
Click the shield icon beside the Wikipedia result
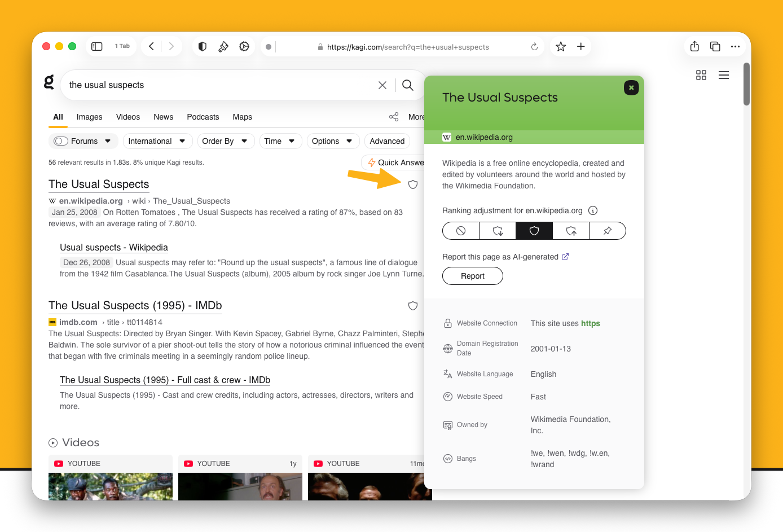click(x=413, y=184)
